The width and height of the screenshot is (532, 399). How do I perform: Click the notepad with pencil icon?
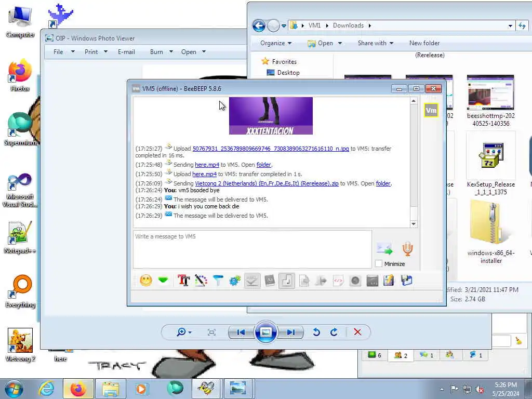(x=389, y=281)
